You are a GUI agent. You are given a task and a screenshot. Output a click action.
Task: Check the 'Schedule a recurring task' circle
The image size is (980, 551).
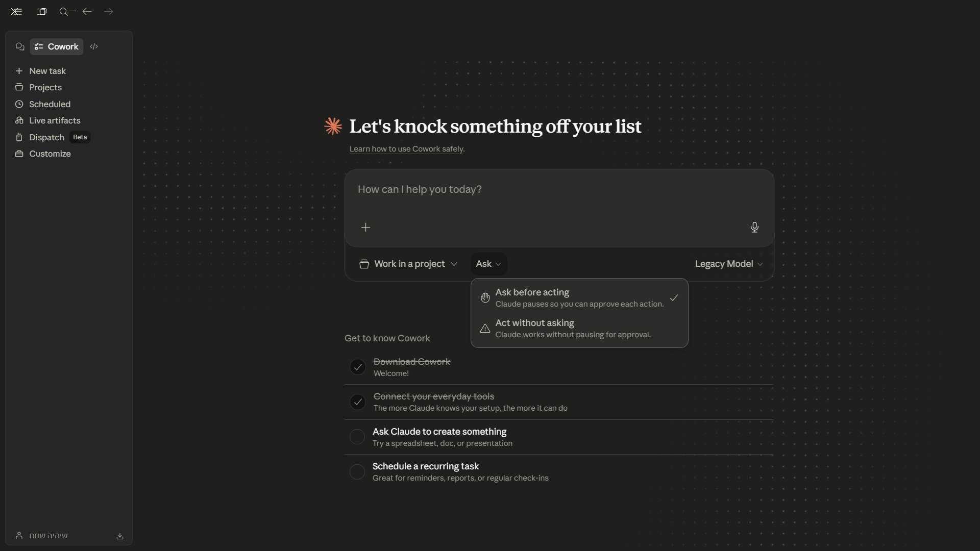(357, 472)
